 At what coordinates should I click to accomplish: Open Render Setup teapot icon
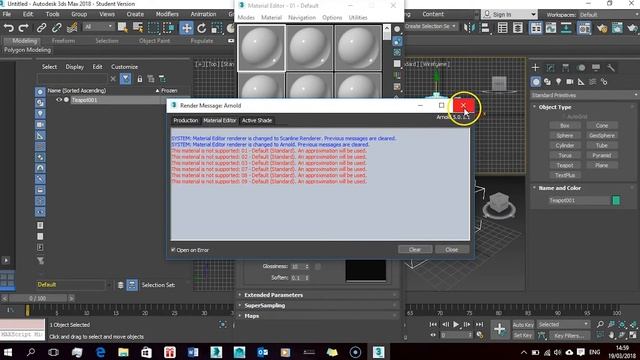(602, 28)
